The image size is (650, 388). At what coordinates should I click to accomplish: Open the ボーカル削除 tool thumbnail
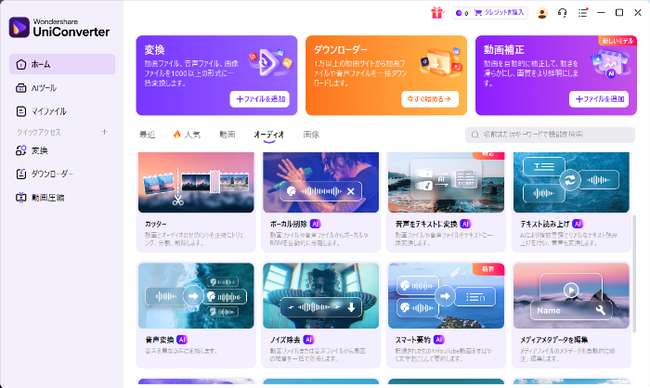[321, 182]
